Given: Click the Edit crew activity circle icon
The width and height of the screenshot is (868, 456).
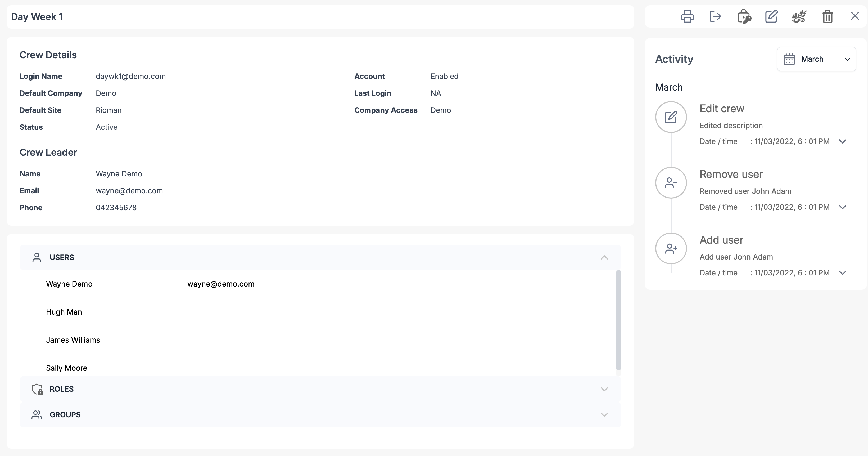Looking at the screenshot, I should click(671, 117).
